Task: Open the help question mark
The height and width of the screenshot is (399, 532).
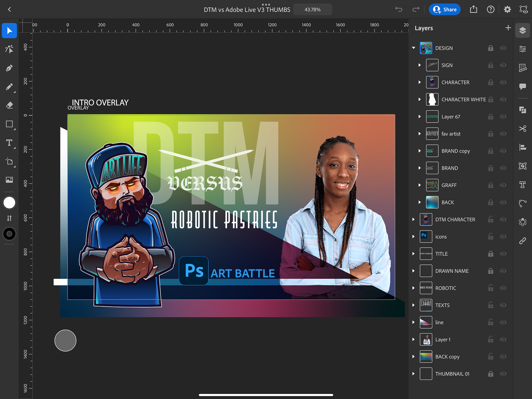Action: (490, 9)
